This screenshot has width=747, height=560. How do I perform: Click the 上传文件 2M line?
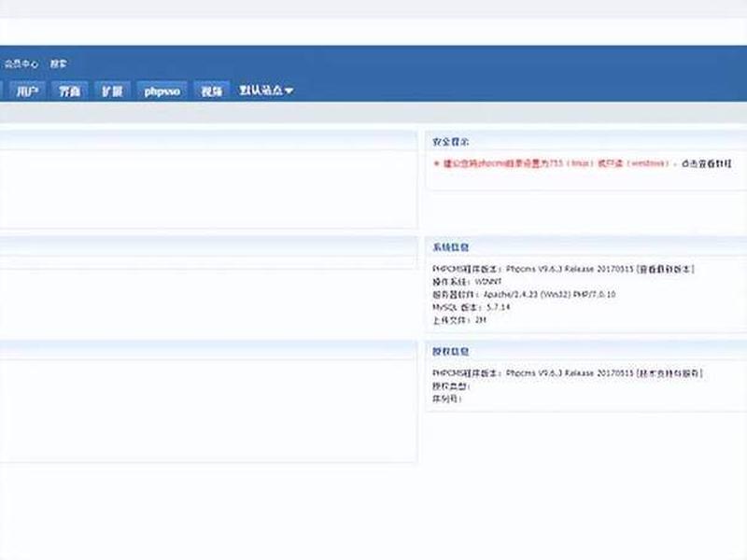(459, 320)
